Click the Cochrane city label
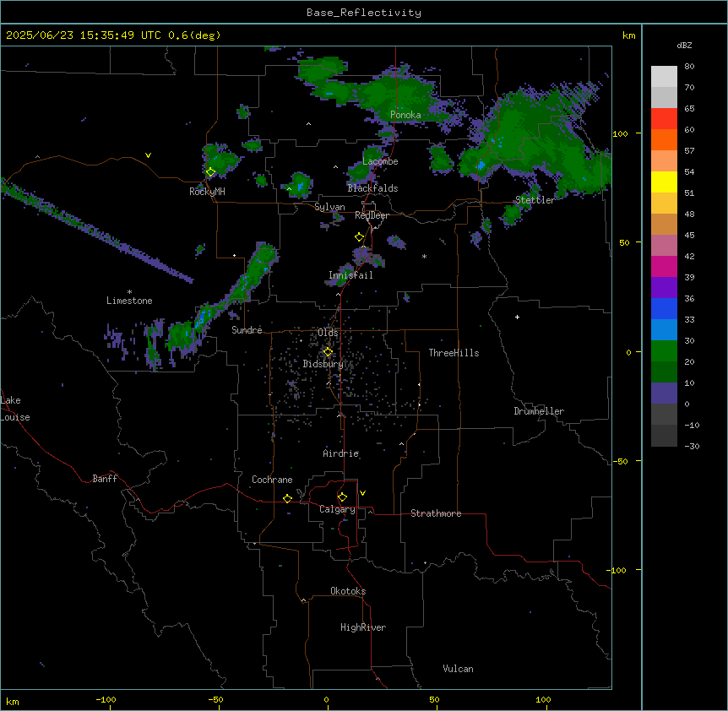 [x=272, y=480]
